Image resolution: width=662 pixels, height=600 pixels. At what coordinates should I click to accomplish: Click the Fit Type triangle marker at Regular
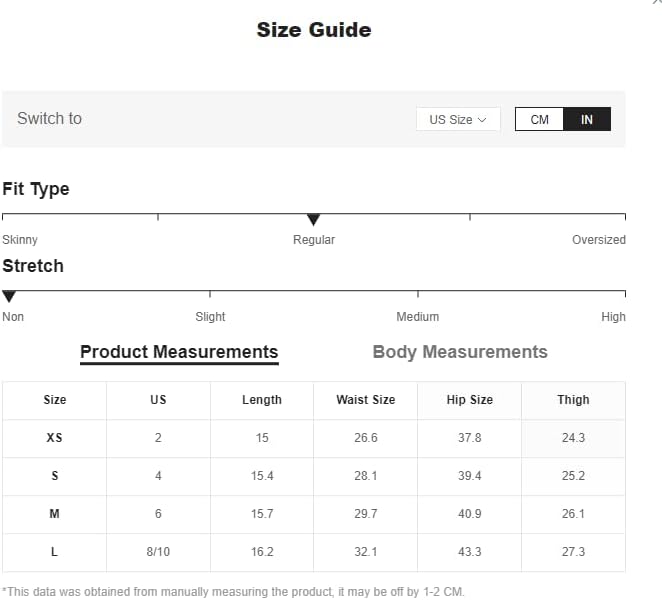[x=313, y=219]
